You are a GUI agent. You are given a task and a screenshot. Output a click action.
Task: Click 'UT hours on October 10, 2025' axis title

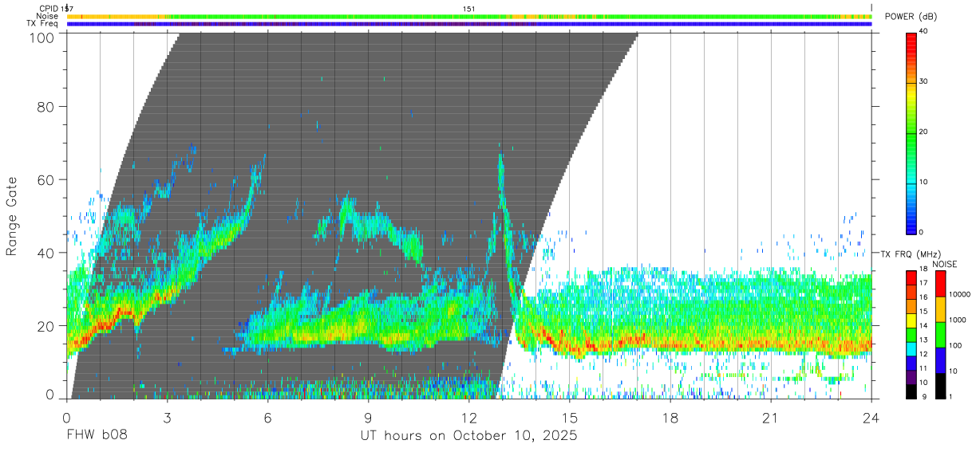(x=468, y=436)
